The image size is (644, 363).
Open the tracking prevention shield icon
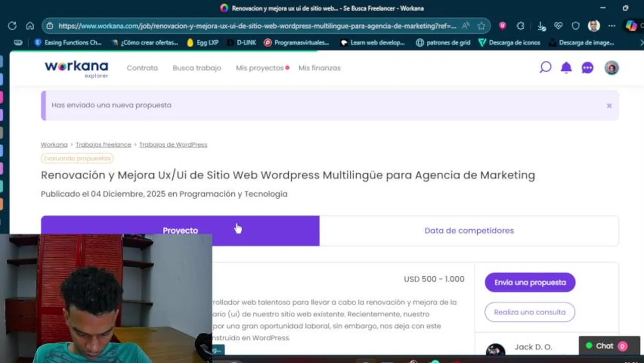point(575,26)
